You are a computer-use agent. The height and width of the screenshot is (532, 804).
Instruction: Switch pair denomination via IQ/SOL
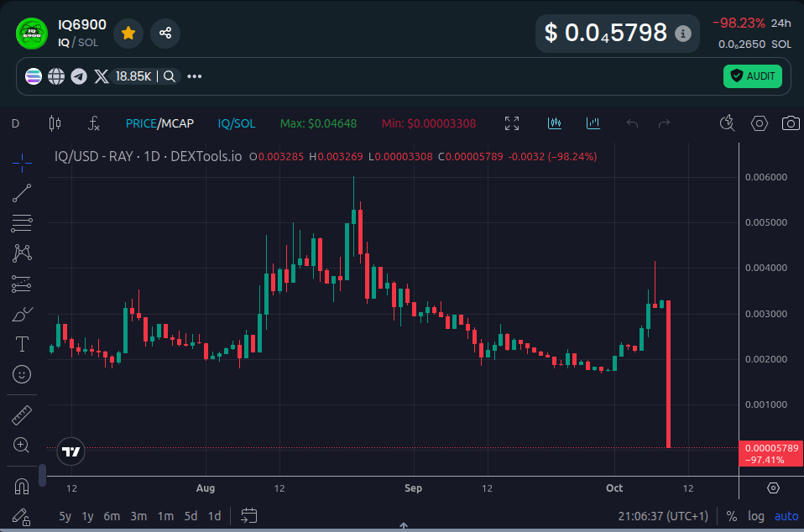[x=237, y=123]
